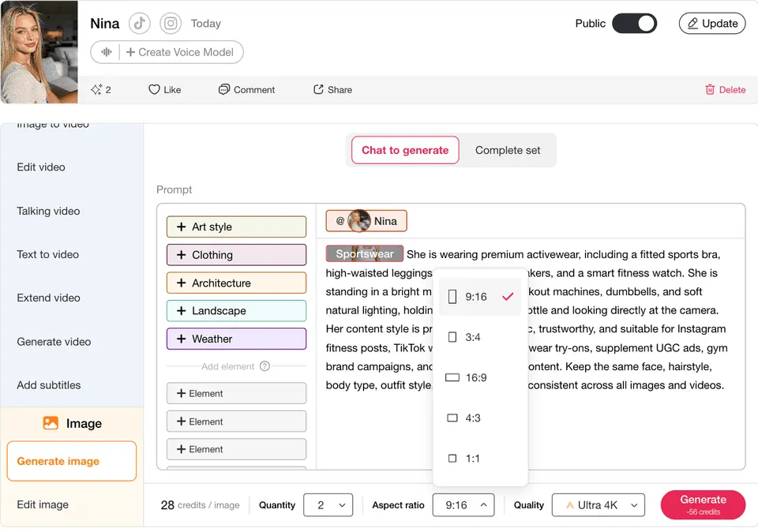Click the 16:9 landscape rectangle icon
This screenshot has width=758, height=532.
452,377
